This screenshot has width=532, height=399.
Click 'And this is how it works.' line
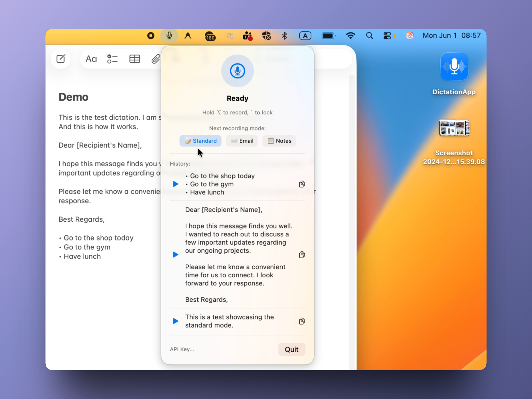coord(98,127)
